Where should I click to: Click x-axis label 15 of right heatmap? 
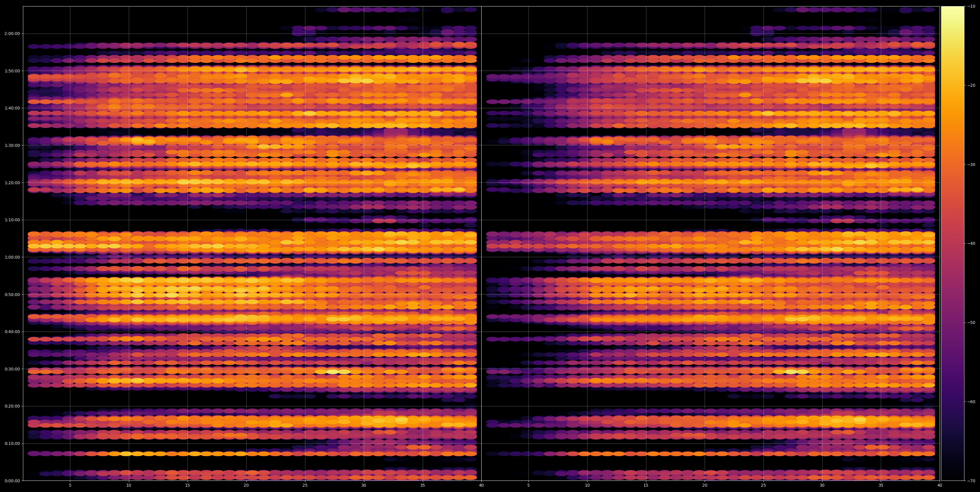click(646, 486)
